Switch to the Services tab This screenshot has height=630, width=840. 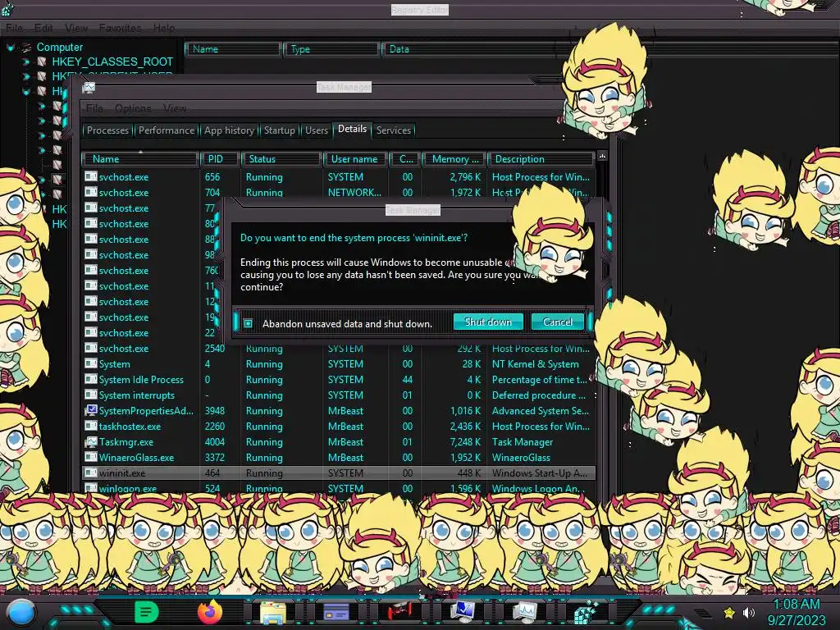[393, 130]
